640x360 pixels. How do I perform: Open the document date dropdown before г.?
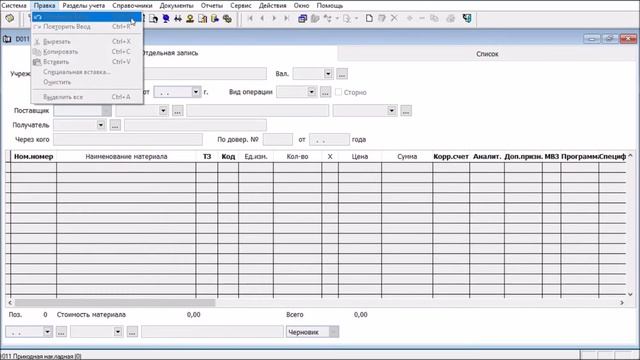click(196, 92)
